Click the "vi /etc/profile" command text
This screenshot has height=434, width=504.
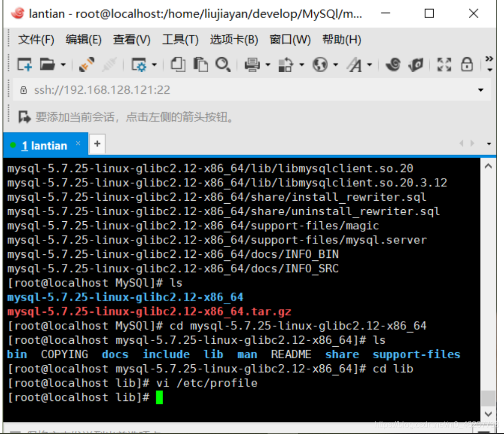click(207, 383)
